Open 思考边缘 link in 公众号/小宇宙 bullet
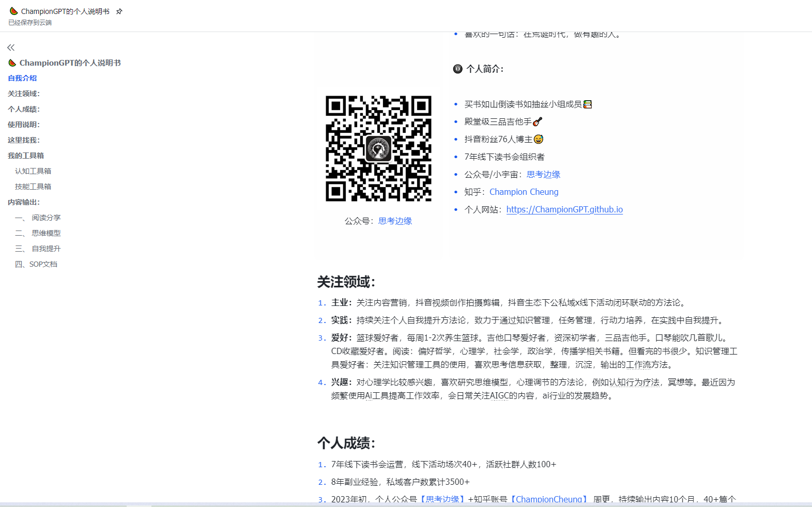 click(x=543, y=174)
